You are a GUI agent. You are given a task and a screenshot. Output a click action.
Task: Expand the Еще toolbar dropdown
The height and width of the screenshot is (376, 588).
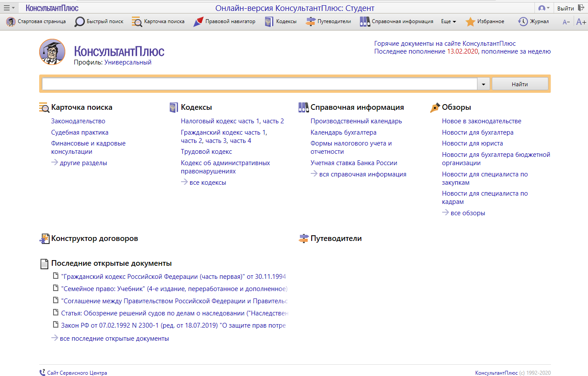click(x=448, y=21)
